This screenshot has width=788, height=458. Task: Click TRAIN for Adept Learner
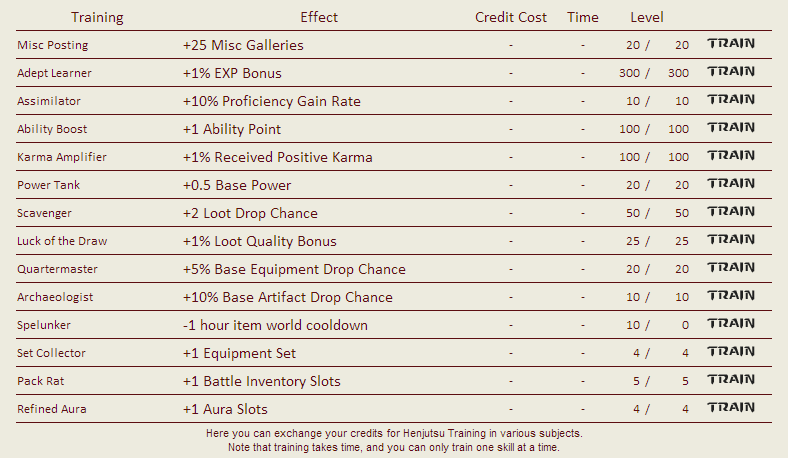tap(731, 72)
